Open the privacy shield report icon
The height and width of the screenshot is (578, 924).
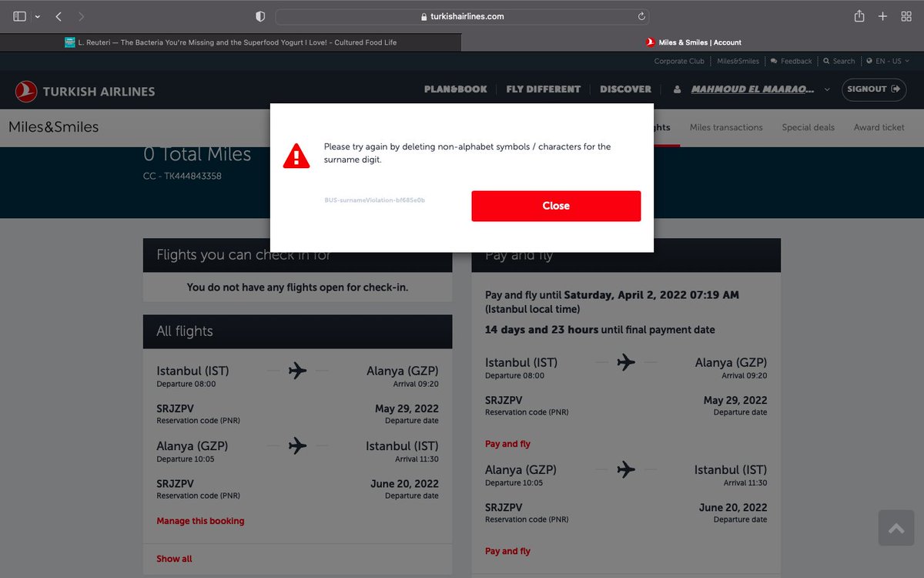tap(260, 16)
